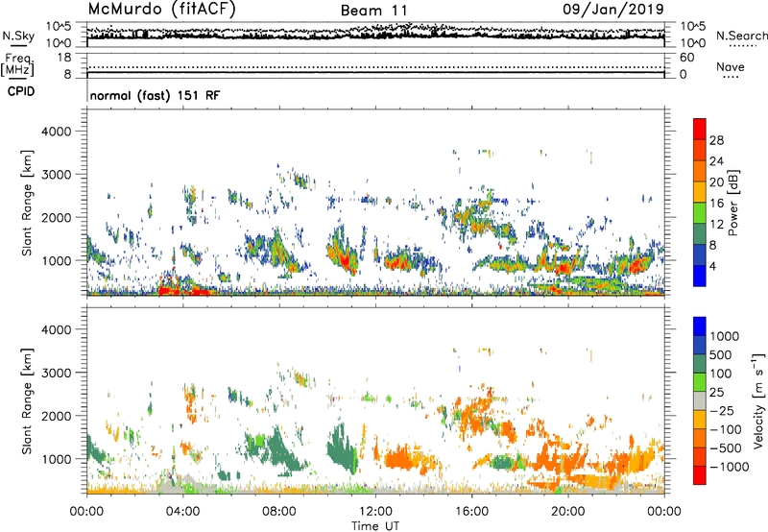This screenshot has width=768, height=532.
Task: Click the 09/Jan/2019 date label
Action: click(613, 9)
